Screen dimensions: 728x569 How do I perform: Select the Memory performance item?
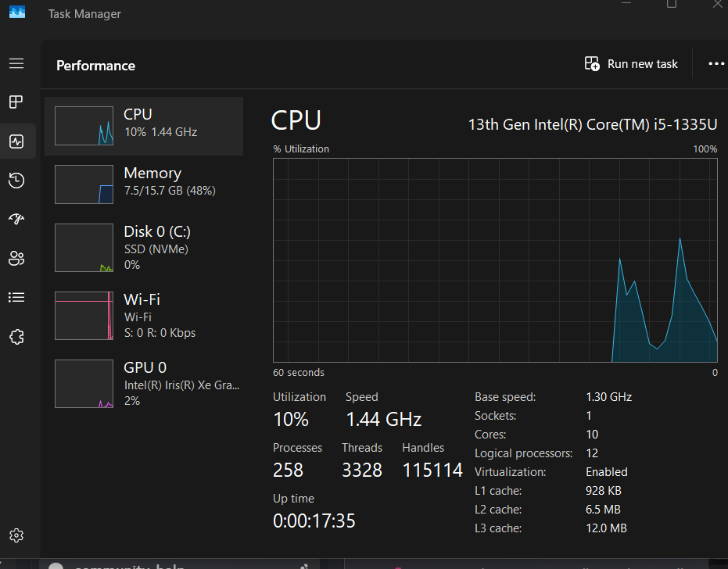(144, 184)
